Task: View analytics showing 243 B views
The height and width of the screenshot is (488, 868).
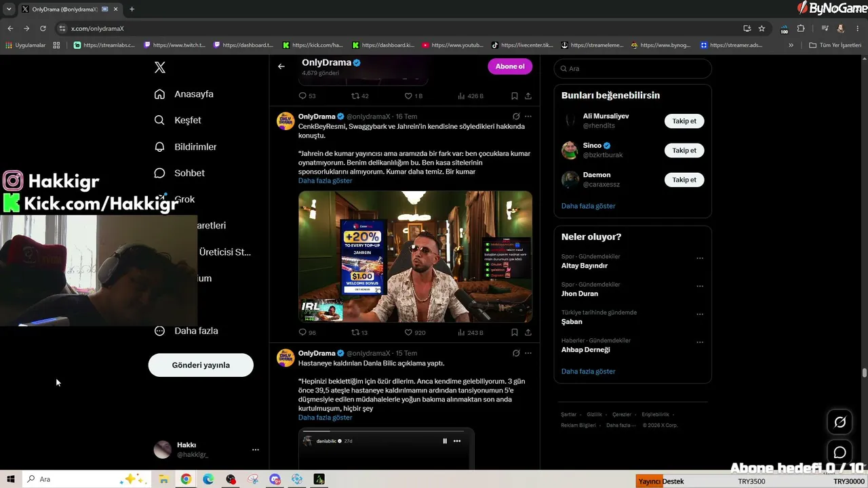Action: (471, 332)
